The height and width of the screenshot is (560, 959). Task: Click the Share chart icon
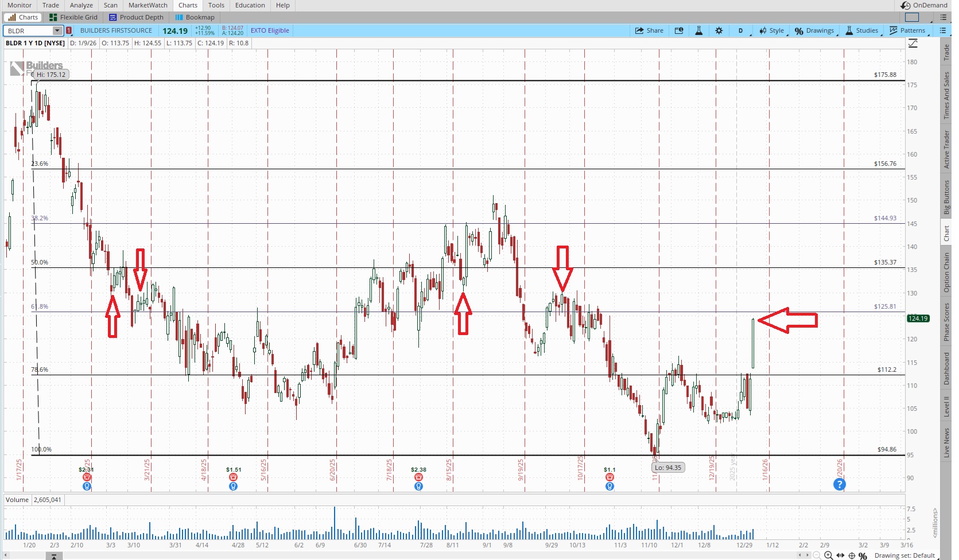649,30
